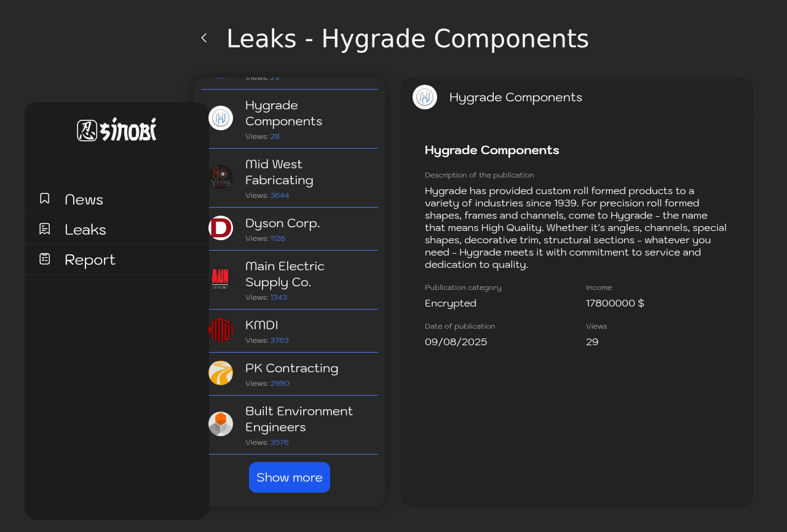Click Hygrade logo in the detail panel header
The image size is (787, 532).
[x=425, y=97]
